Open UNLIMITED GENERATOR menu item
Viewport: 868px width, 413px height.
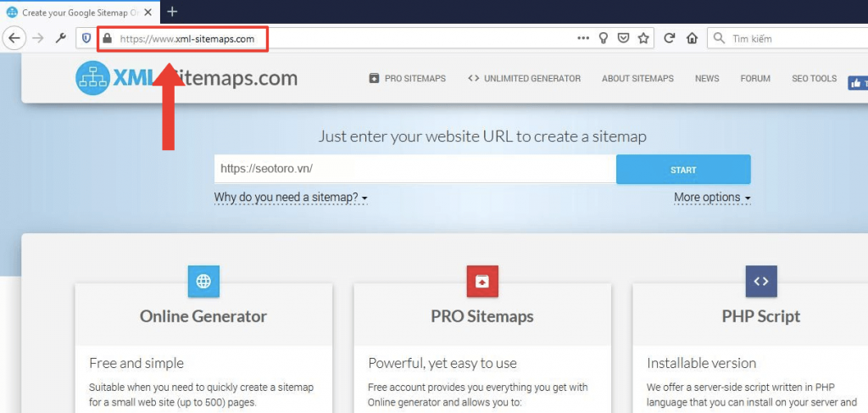pos(524,79)
